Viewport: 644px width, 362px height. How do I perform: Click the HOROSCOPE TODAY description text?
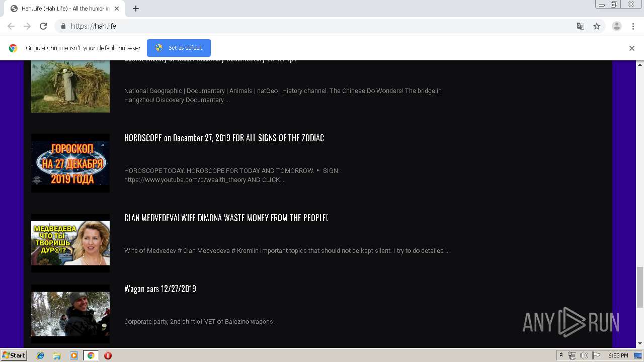[232, 175]
